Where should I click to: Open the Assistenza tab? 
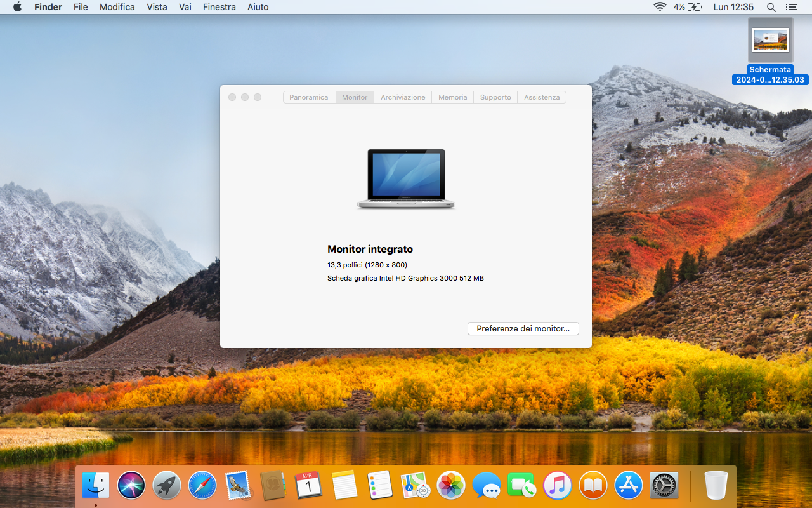pyautogui.click(x=542, y=97)
